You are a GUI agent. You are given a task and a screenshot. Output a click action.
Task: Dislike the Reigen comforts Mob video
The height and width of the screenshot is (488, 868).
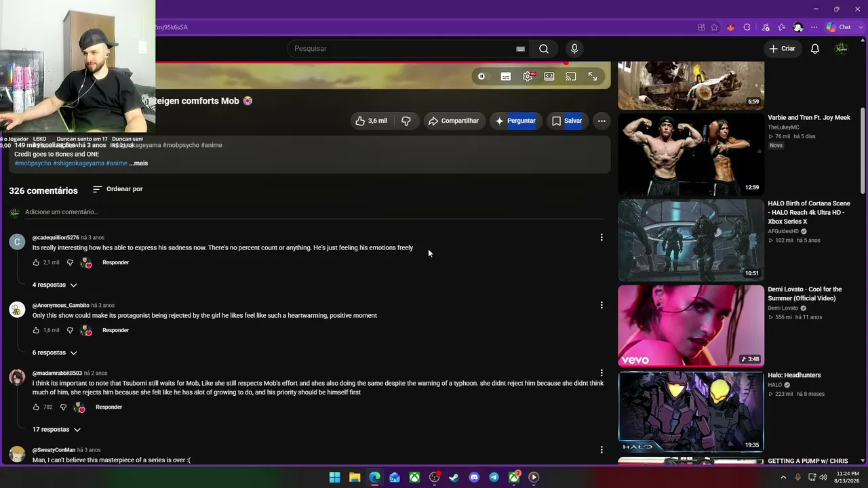[406, 121]
